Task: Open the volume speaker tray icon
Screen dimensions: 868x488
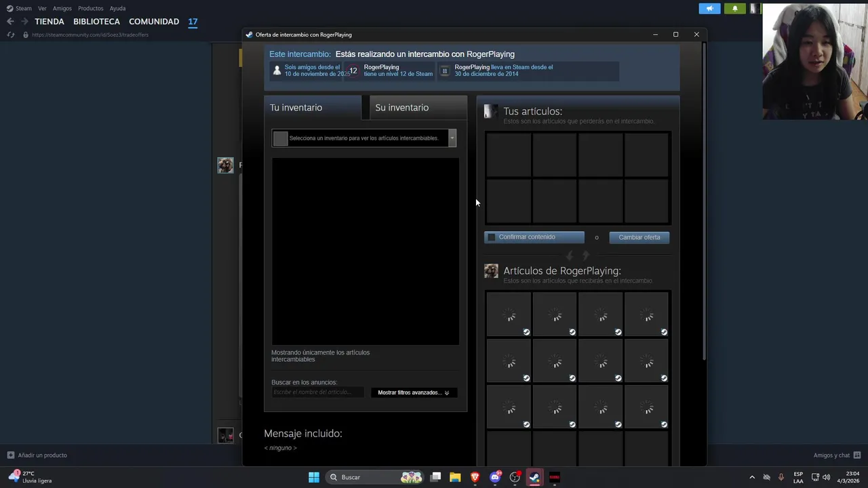Action: pyautogui.click(x=826, y=477)
